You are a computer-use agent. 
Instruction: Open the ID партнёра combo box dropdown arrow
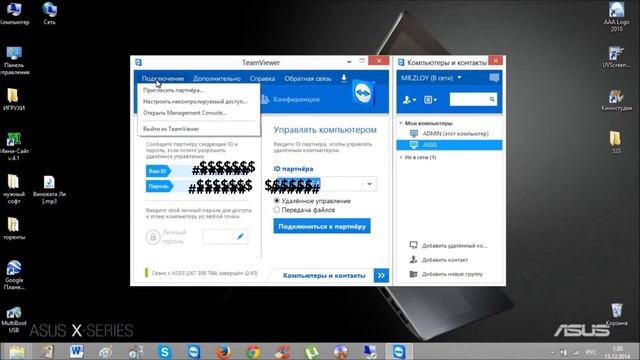[x=369, y=184]
